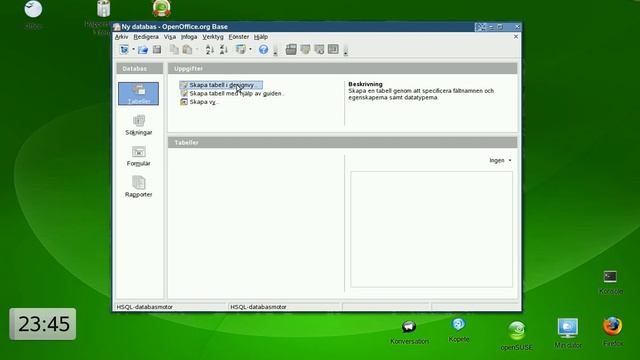
Task: Open the New document dropdown arrow
Action: point(133,50)
